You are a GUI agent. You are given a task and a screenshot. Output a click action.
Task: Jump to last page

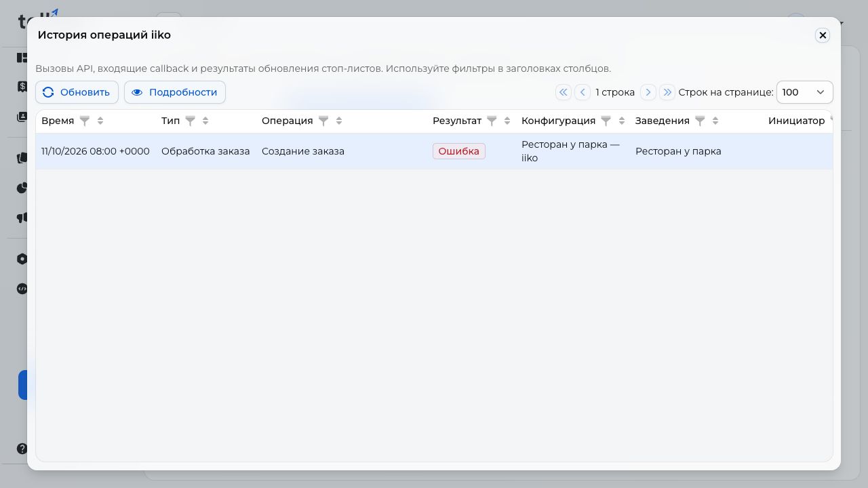click(667, 92)
